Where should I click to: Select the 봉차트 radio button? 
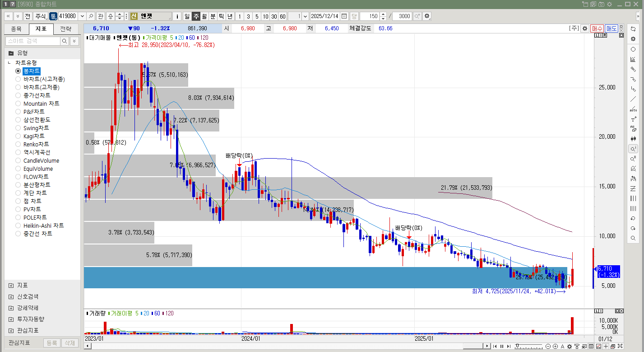pyautogui.click(x=18, y=71)
